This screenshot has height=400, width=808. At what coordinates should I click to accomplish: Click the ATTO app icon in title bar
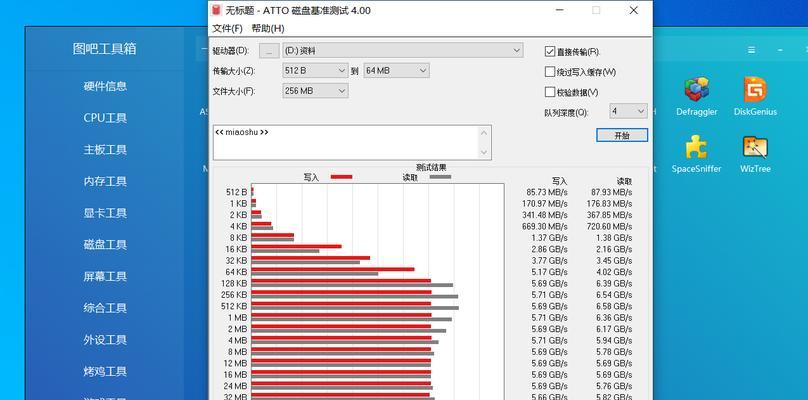pos(217,10)
